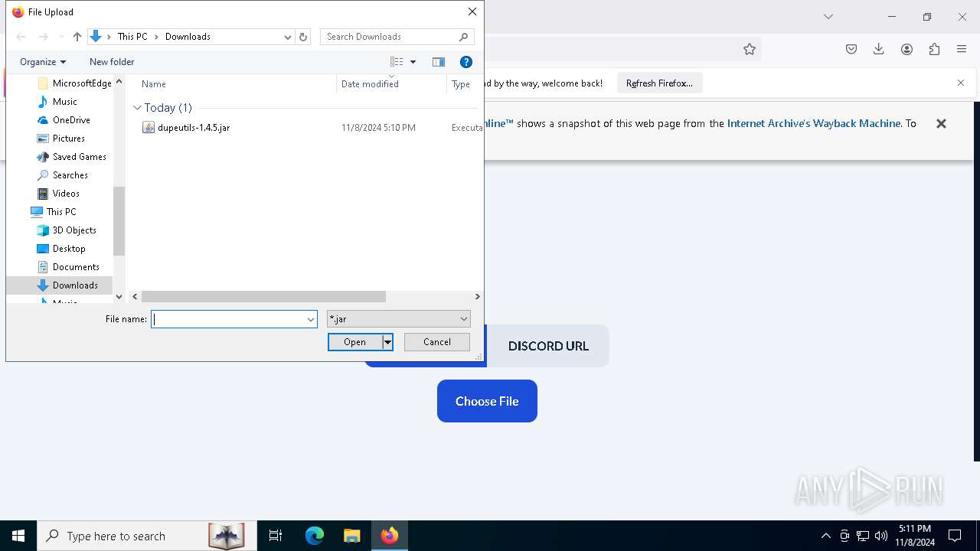This screenshot has height=551, width=980.
Task: Click This PC in the address path
Action: coord(132,37)
